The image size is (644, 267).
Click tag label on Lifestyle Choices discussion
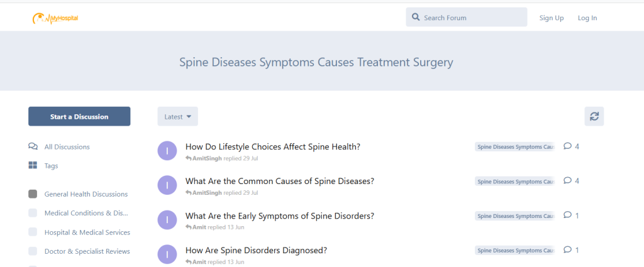click(x=515, y=147)
